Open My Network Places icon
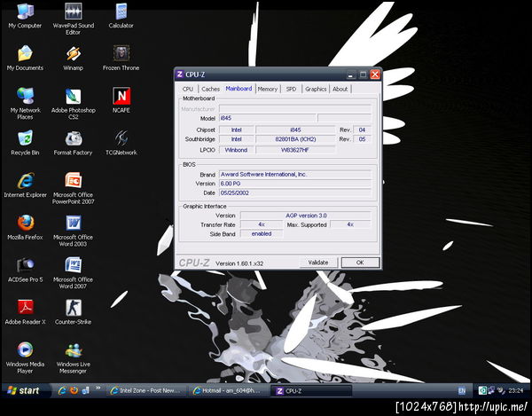This screenshot has width=532, height=416. [x=25, y=104]
